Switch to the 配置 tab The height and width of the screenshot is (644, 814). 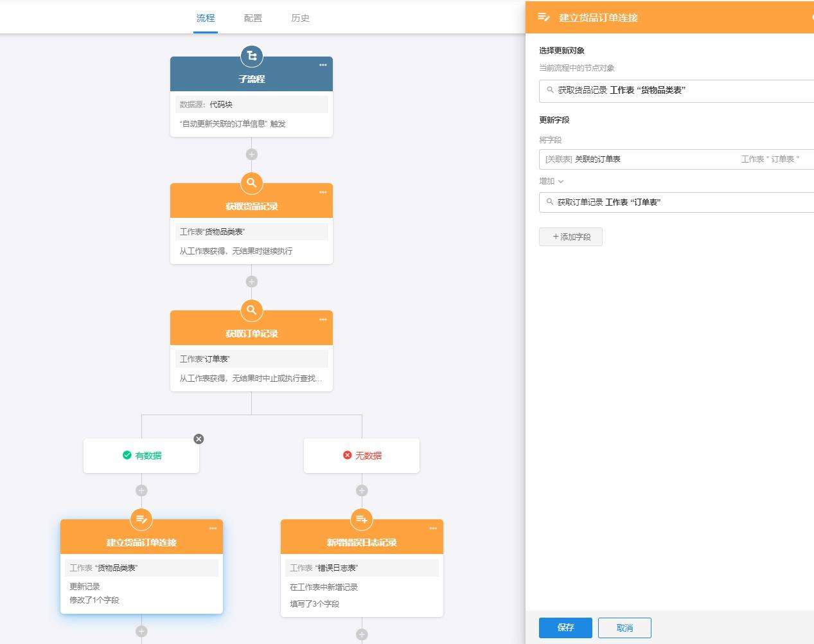tap(253, 18)
